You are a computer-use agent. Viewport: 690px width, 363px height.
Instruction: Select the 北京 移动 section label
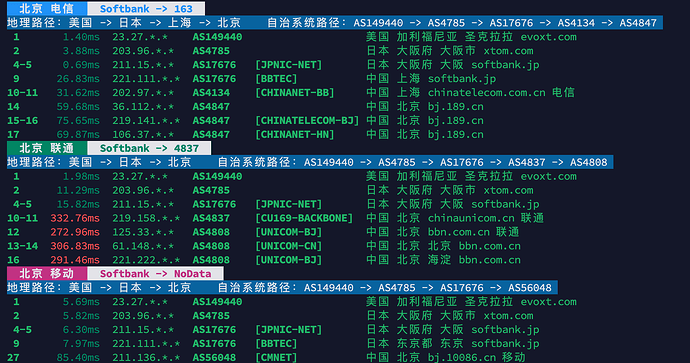(x=47, y=273)
